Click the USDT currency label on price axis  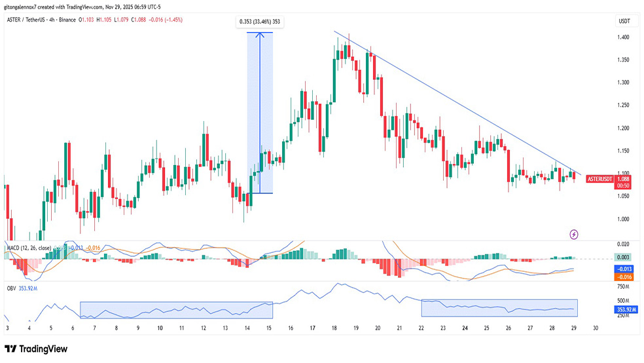tap(624, 22)
